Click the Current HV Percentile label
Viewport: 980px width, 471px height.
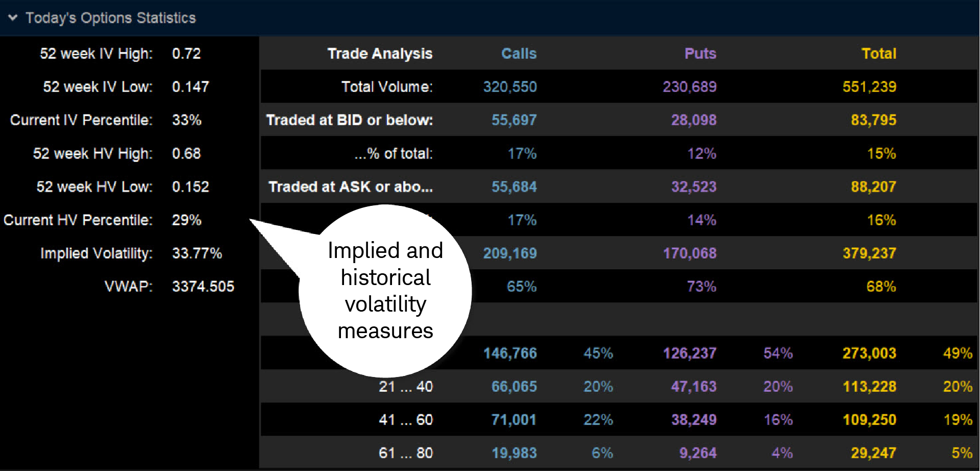(x=79, y=220)
